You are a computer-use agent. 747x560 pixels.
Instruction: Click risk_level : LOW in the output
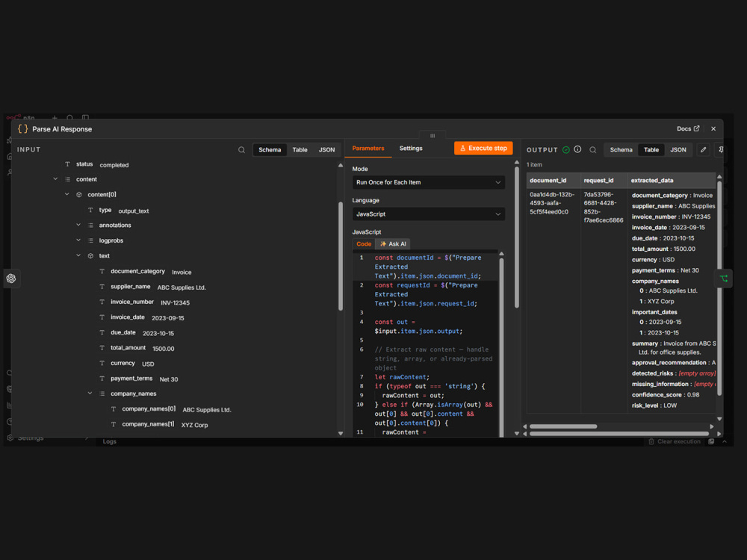[654, 405]
